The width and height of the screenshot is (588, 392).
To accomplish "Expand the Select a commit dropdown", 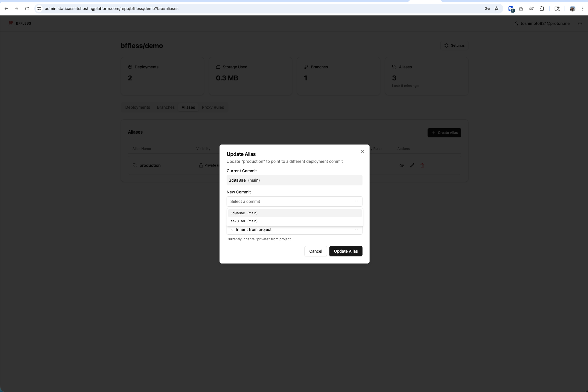I will [294, 201].
